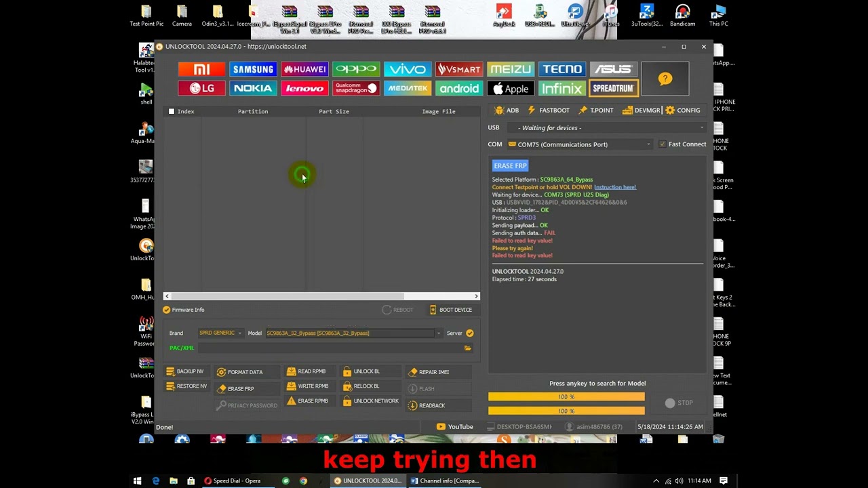Select the Huawei brand tile
Image resolution: width=868 pixels, height=488 pixels.
click(x=304, y=69)
